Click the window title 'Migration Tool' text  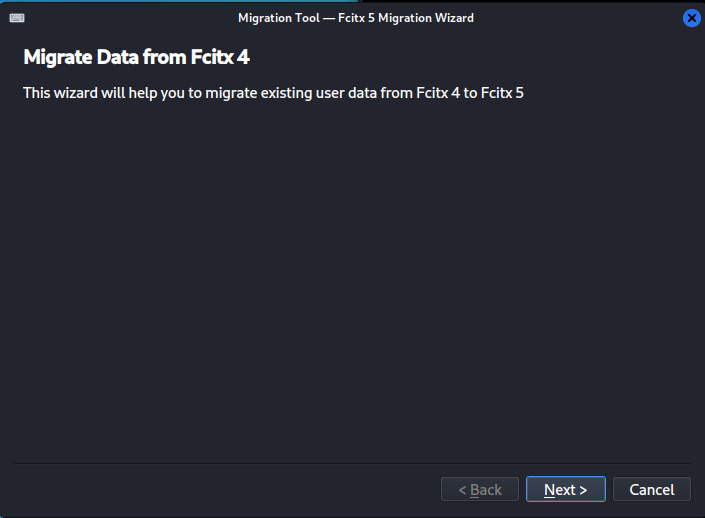280,18
